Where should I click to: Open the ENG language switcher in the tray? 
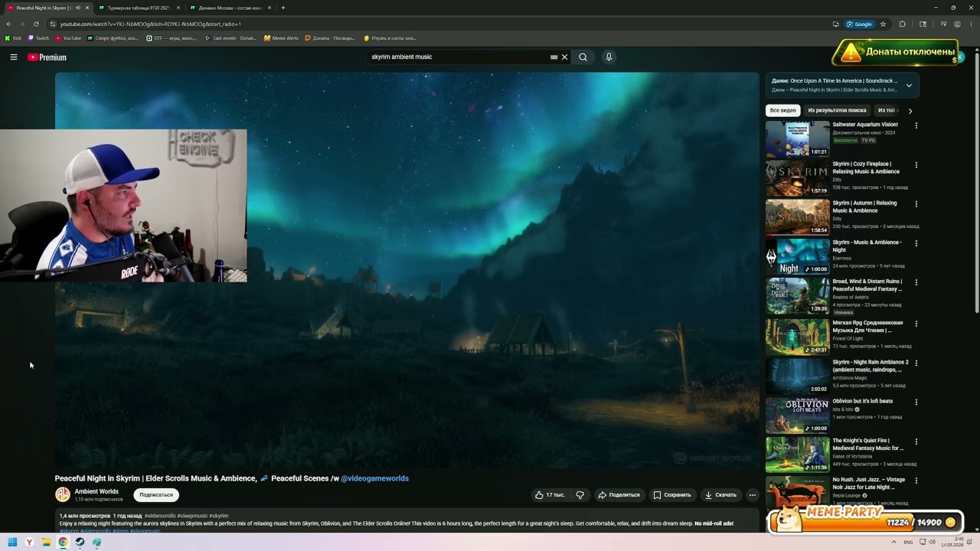click(908, 543)
